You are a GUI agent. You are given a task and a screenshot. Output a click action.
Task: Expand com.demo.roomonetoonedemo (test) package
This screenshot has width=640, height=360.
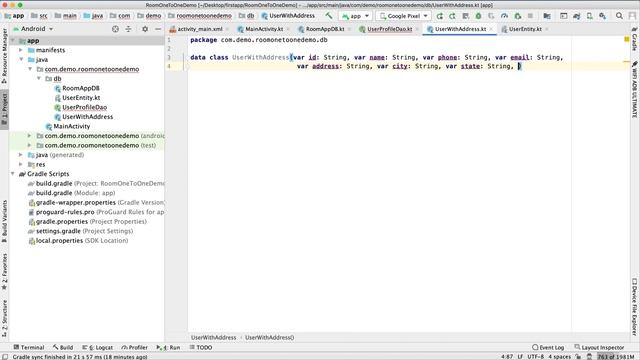(30, 145)
